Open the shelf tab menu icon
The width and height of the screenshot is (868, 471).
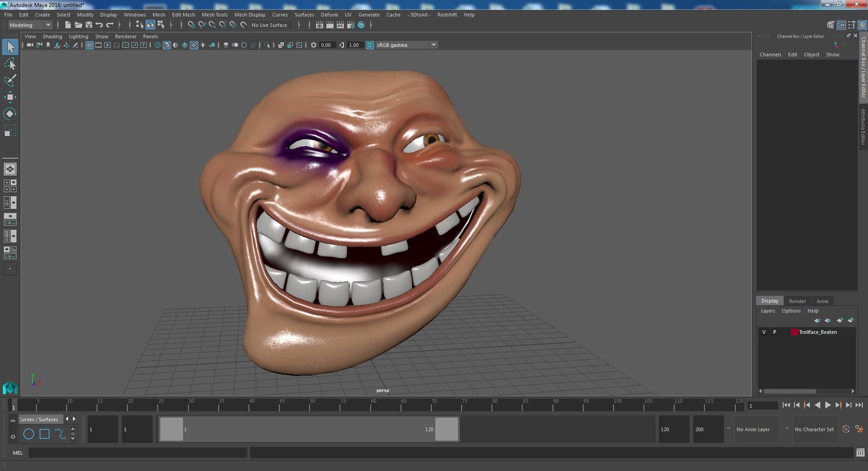point(13,420)
